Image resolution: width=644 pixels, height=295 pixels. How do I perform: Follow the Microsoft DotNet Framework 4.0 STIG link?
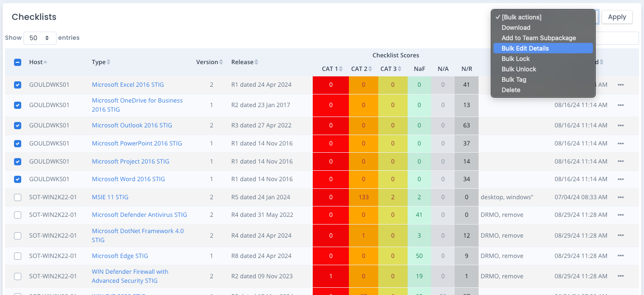(x=138, y=235)
